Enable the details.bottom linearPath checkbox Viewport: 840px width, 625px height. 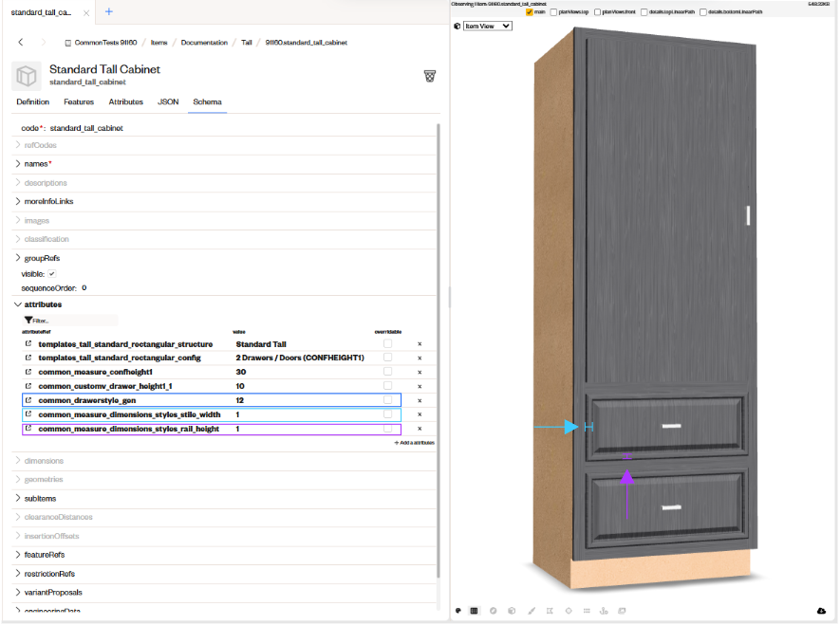click(703, 11)
